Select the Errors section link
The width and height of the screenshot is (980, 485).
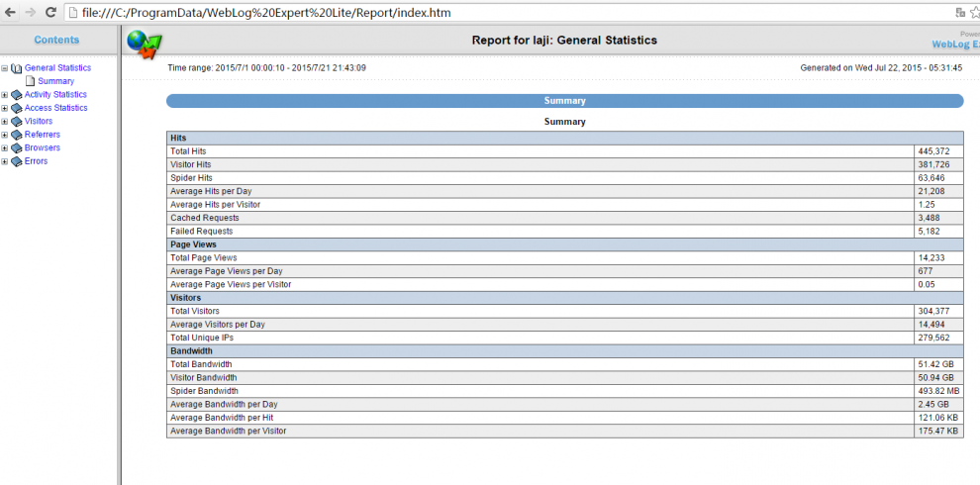pos(36,161)
